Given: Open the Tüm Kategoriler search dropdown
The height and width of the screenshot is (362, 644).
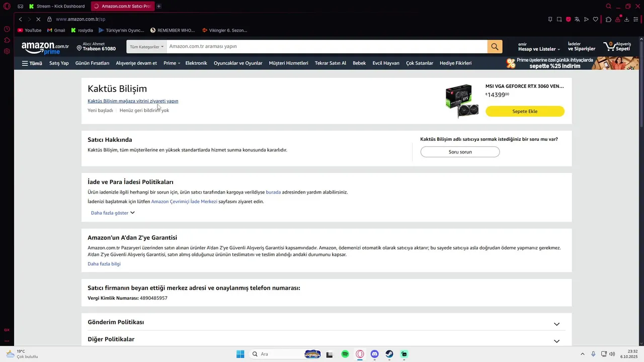Looking at the screenshot, I should coord(146,47).
